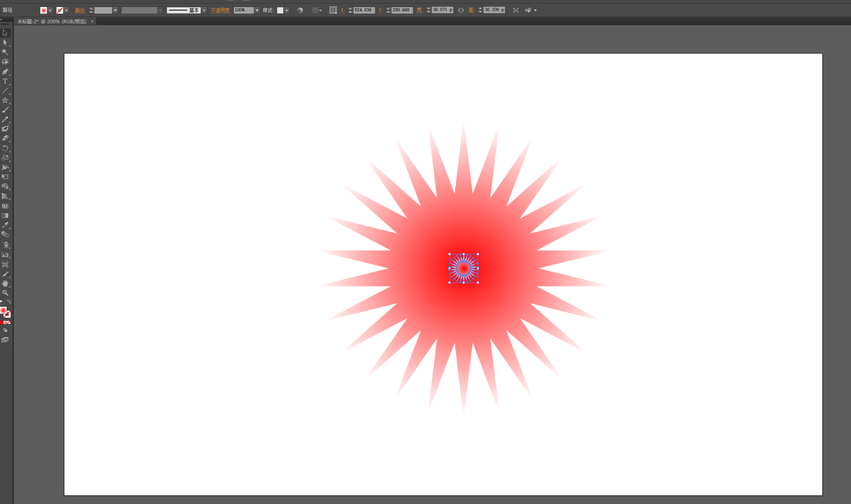The image size is (851, 504).
Task: Select the Star shape tool
Action: pos(5,100)
